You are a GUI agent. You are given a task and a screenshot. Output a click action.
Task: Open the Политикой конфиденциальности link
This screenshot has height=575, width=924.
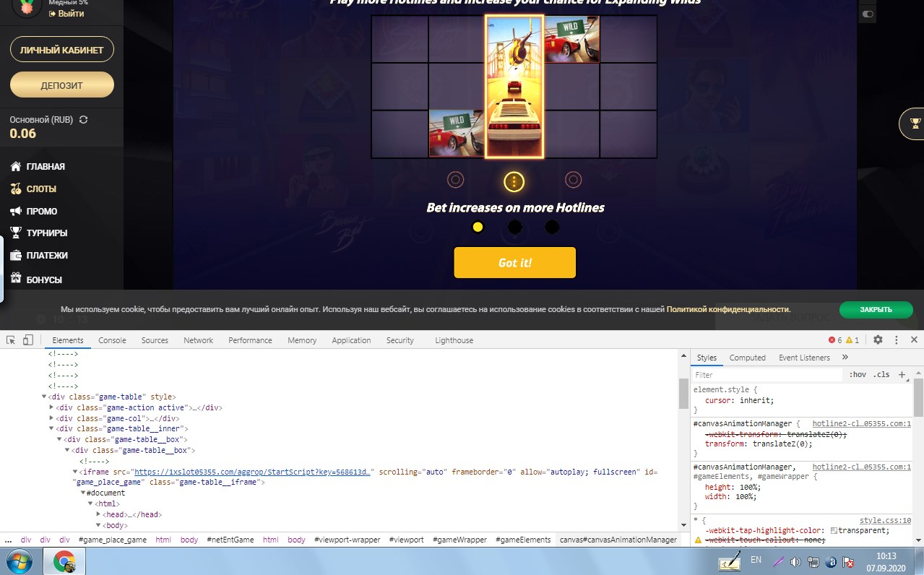[x=728, y=309]
